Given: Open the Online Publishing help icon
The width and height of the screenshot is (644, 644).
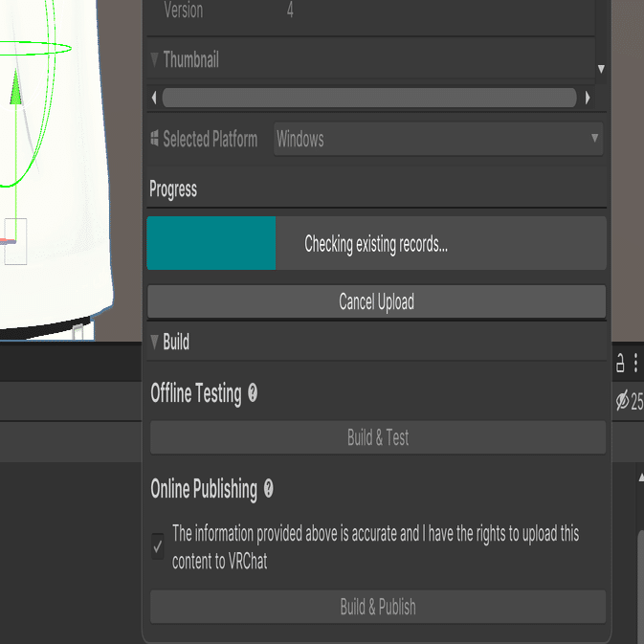Looking at the screenshot, I should (268, 489).
